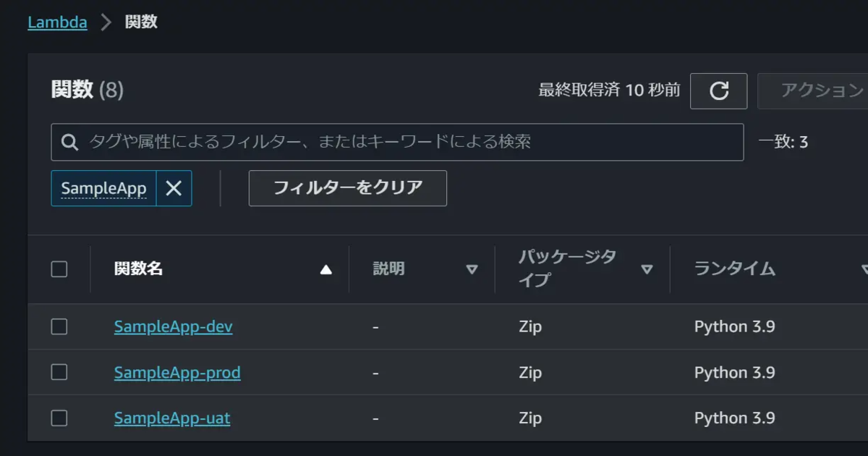Check the SampleApp-prod row checkbox
Image resolution: width=868 pixels, height=456 pixels.
pyautogui.click(x=59, y=372)
